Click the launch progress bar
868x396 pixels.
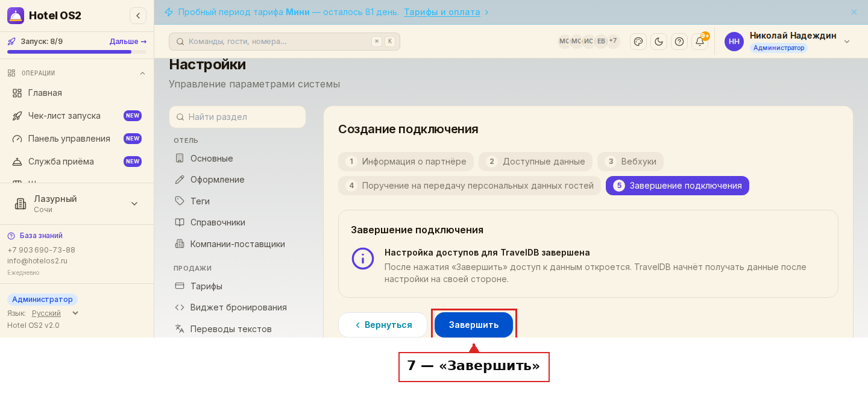point(77,52)
